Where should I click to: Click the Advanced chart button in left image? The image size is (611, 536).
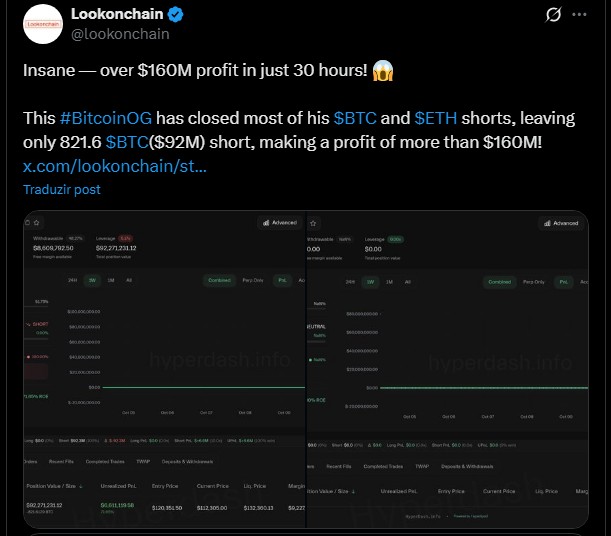coord(279,223)
